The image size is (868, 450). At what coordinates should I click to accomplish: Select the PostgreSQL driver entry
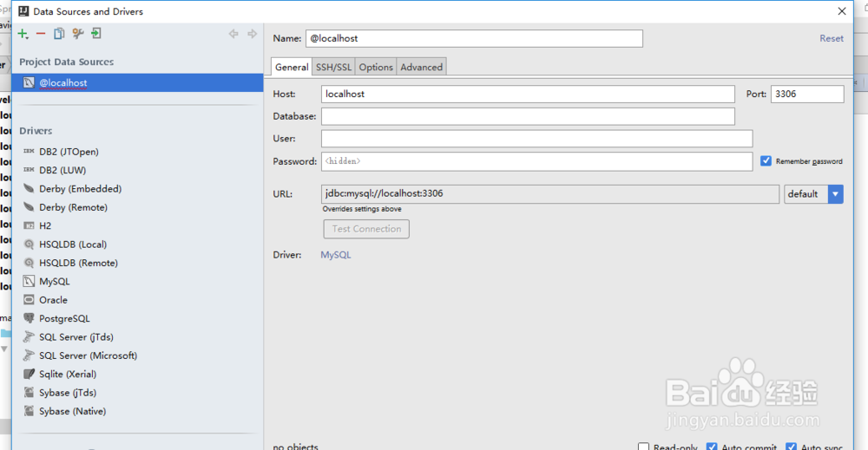64,318
